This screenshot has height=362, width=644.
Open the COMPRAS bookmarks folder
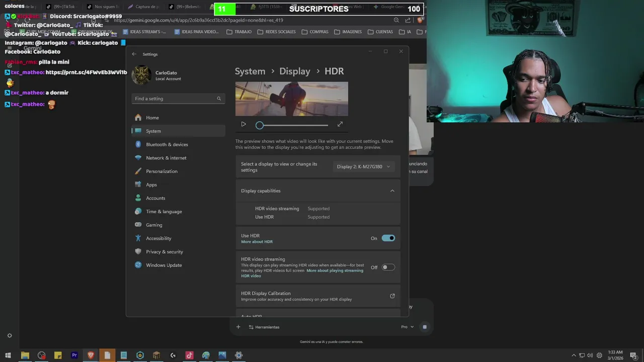315,32
